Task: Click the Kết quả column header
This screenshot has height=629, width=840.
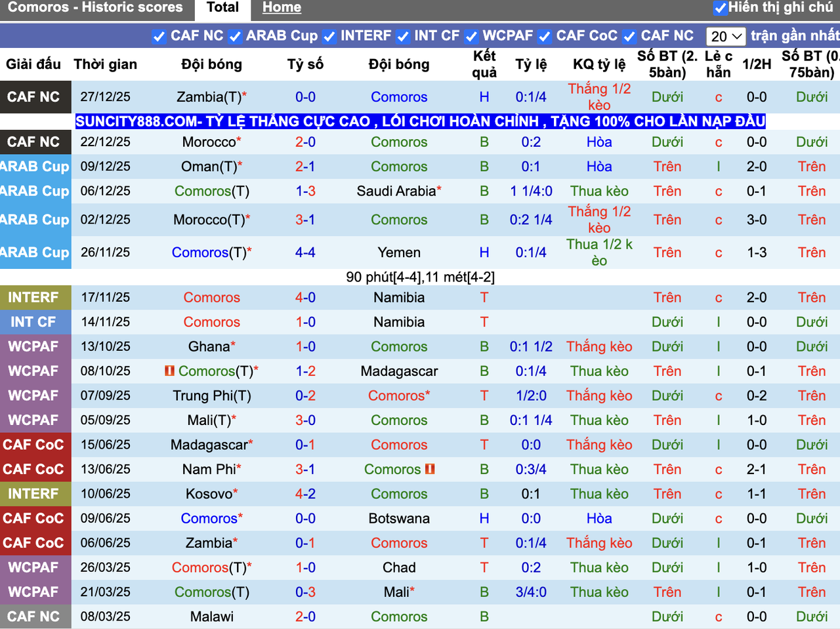Action: point(484,64)
